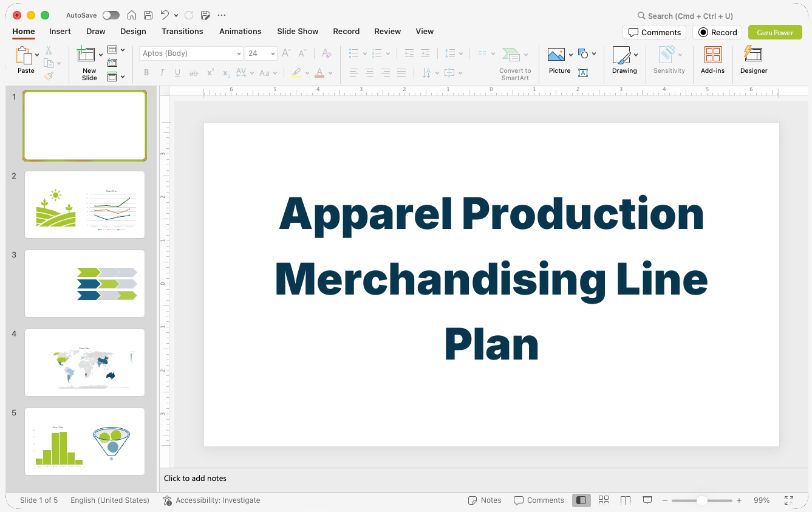Click the Save icon in title bar
Image resolution: width=812 pixels, height=512 pixels.
(x=148, y=15)
